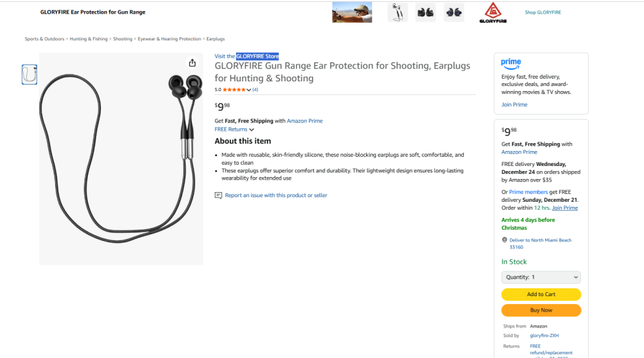This screenshot has height=358, width=644.
Task: Visit the GLORYFIRE Store link
Action: [247, 57]
